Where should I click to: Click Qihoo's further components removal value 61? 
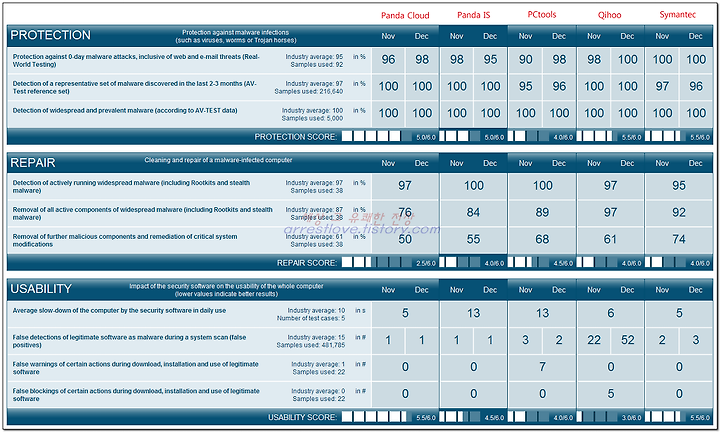point(610,239)
